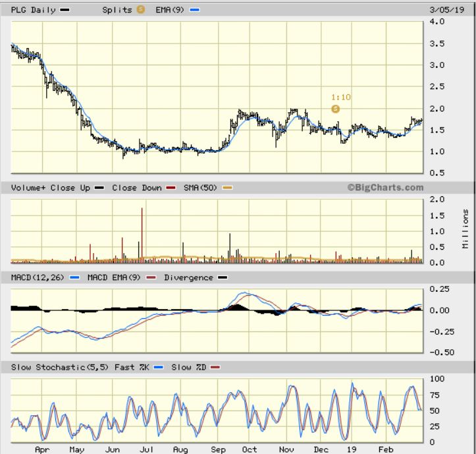Click the tallest red volume spike in July
This screenshot has height=454, width=476.
click(x=142, y=235)
